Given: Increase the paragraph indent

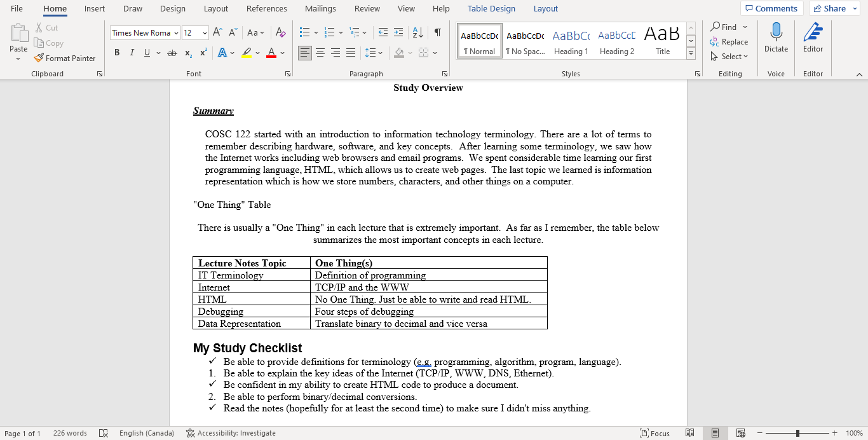Looking at the screenshot, I should coord(398,32).
